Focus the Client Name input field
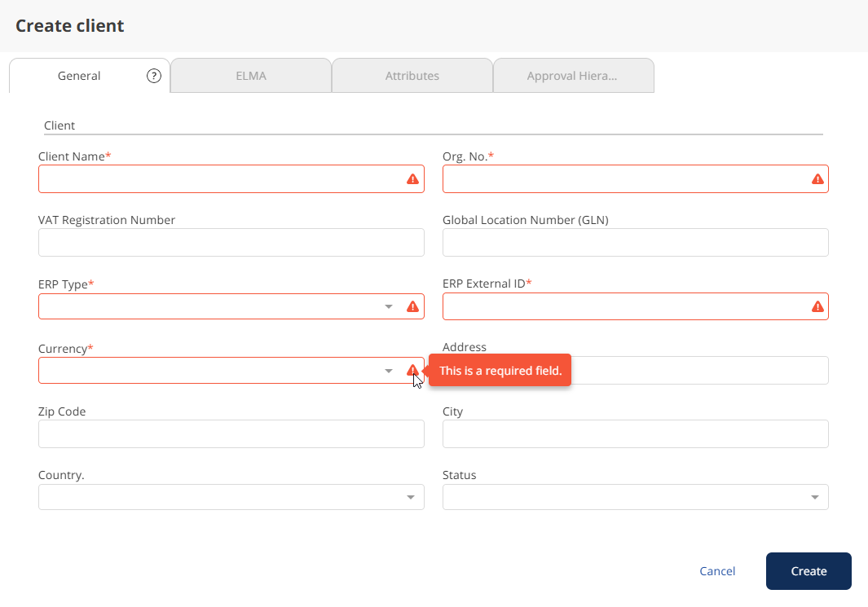The width and height of the screenshot is (868, 607). (x=231, y=178)
